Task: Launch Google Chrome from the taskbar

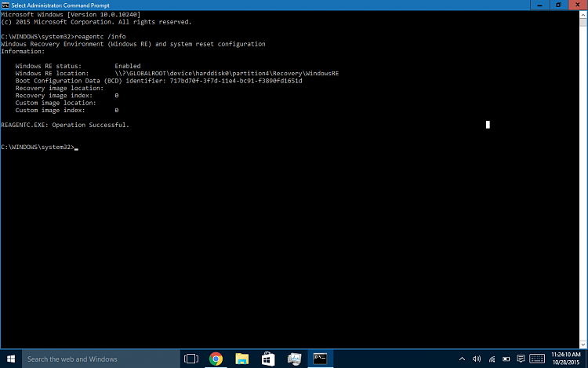Action: click(x=216, y=359)
